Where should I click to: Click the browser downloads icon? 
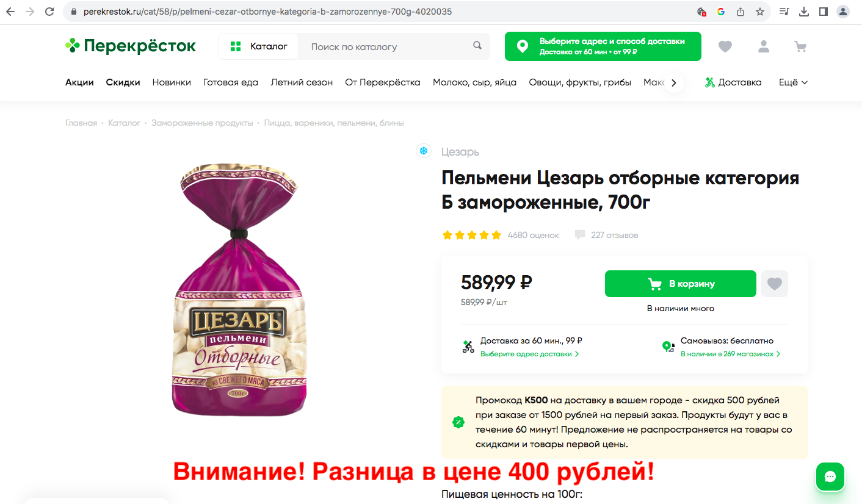pos(804,12)
